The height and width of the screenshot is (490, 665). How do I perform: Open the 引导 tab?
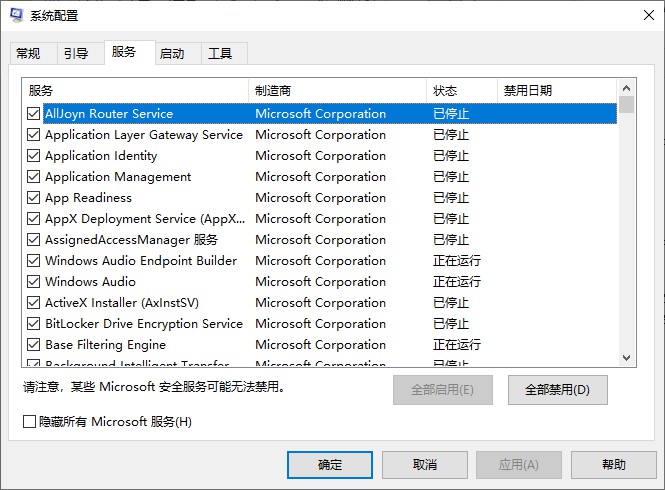click(x=76, y=54)
